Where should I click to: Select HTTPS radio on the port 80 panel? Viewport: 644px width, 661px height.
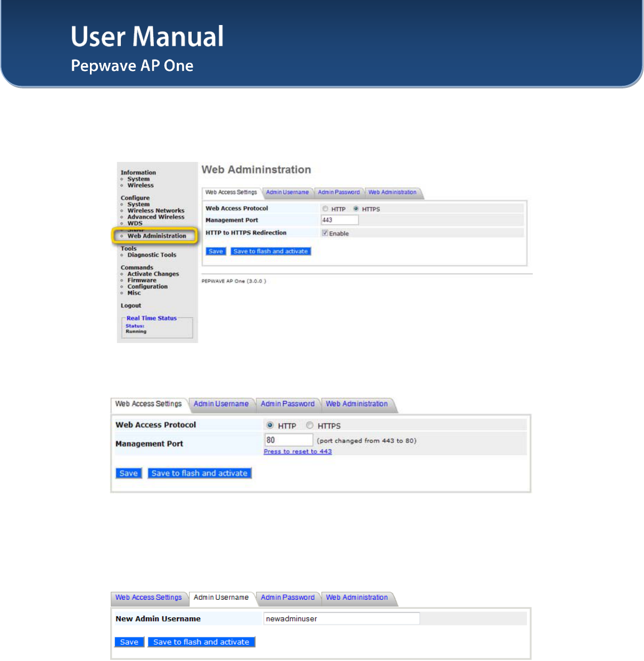pos(310,425)
